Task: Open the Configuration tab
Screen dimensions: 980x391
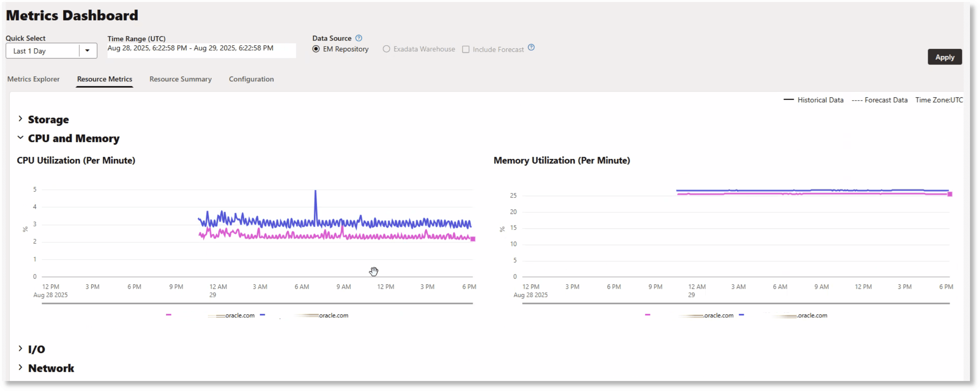Action: coord(251,79)
